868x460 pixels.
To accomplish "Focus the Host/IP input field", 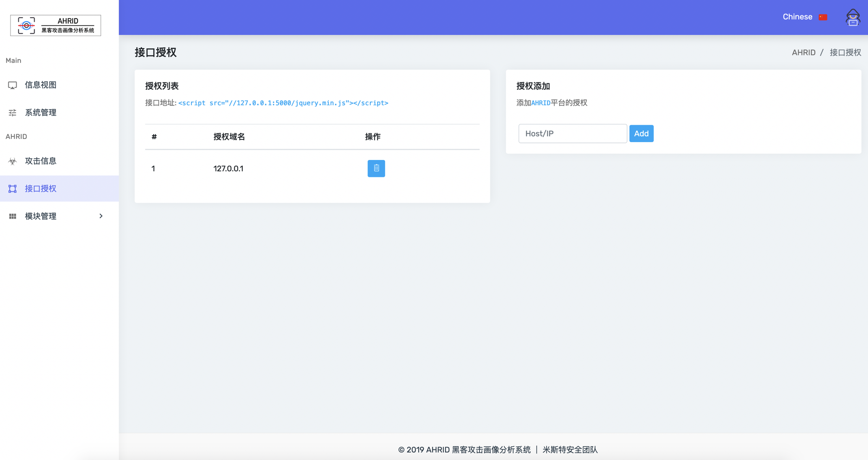I will click(x=572, y=134).
